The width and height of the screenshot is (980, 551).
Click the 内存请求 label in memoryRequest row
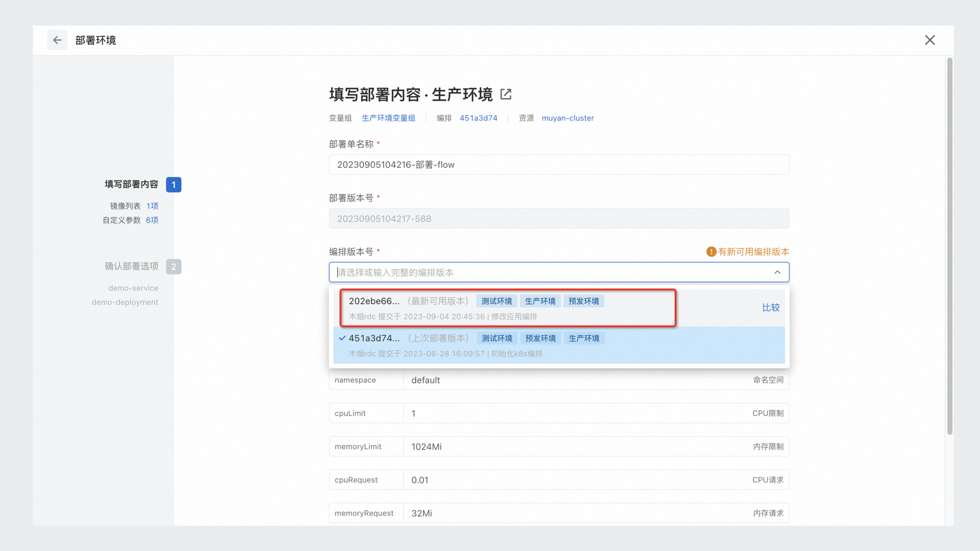768,513
